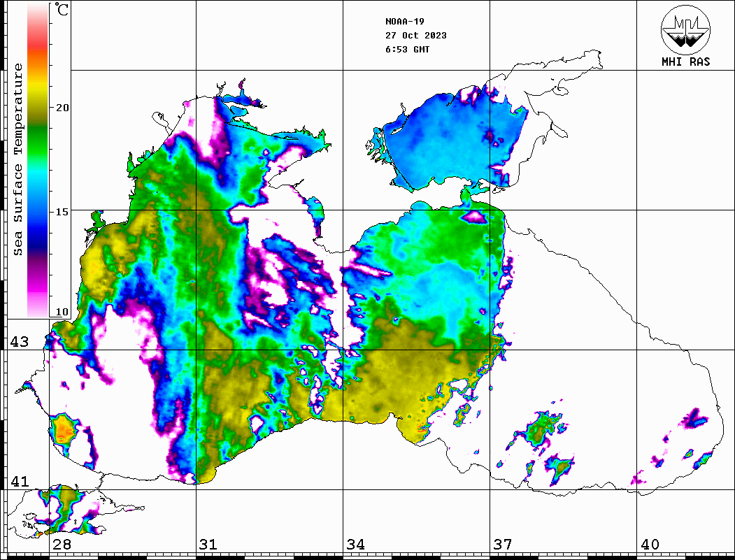Click longitude label '28'

click(x=62, y=545)
